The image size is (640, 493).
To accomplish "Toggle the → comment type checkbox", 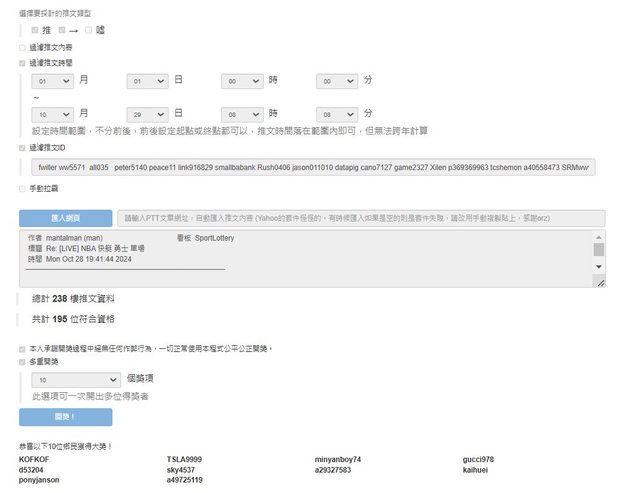I will point(61,30).
